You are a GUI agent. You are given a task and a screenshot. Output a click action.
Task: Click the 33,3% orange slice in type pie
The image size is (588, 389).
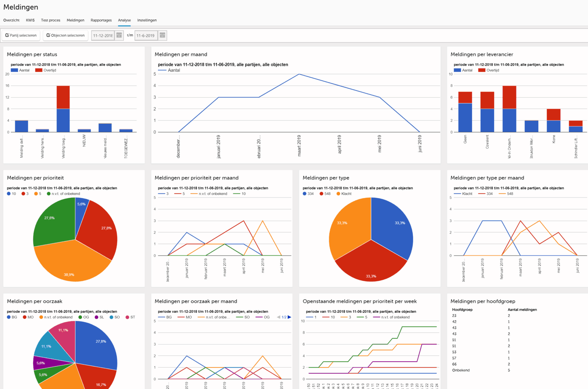point(347,227)
